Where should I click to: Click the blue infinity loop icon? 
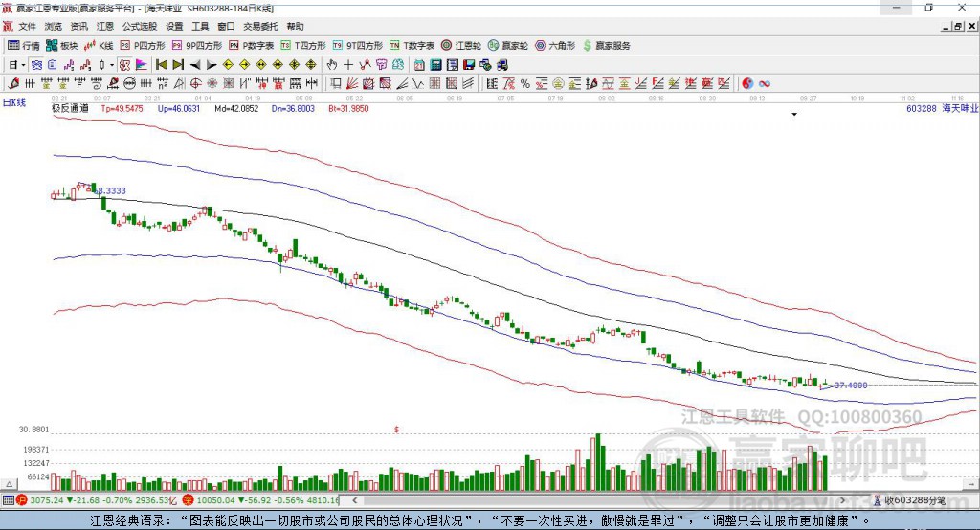click(765, 84)
